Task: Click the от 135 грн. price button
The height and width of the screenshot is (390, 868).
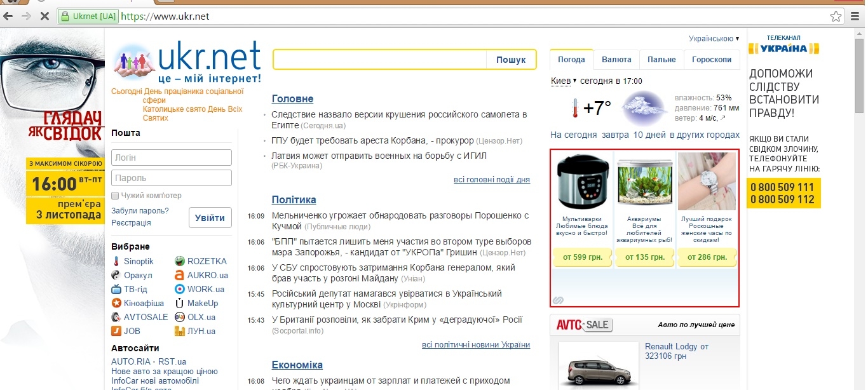Action: coord(644,257)
